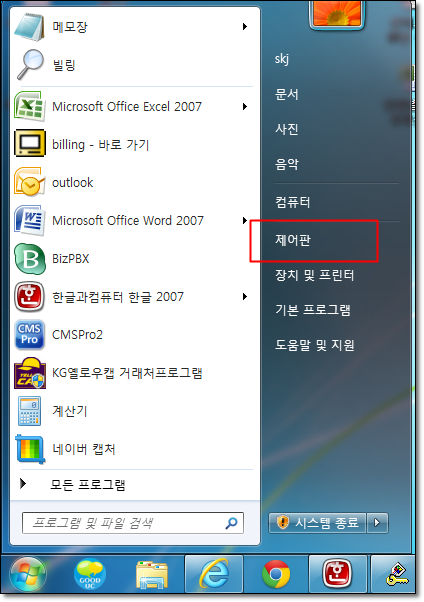This screenshot has height=602, width=424.
Task: Click the 'outlook' label
Action: tap(72, 182)
